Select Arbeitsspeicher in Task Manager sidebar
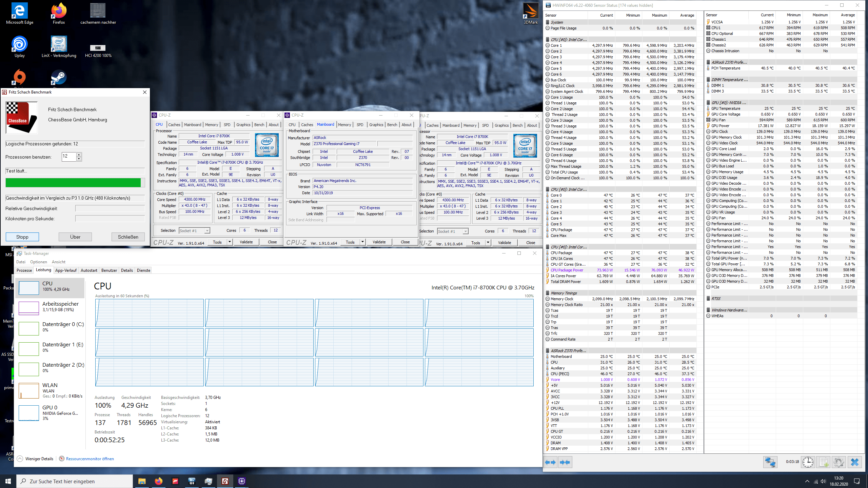Screen dimensions: 868x488 click(x=50, y=308)
